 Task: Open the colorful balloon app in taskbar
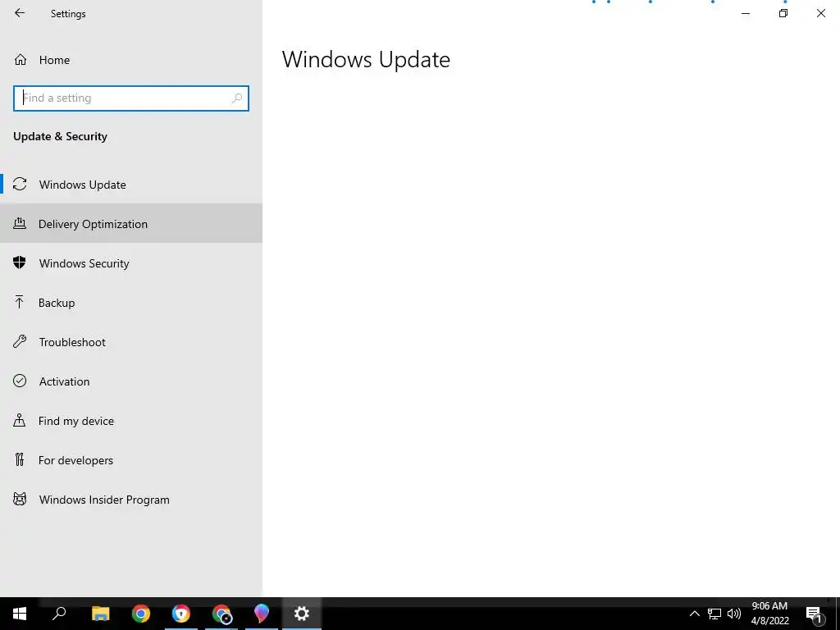(x=262, y=614)
